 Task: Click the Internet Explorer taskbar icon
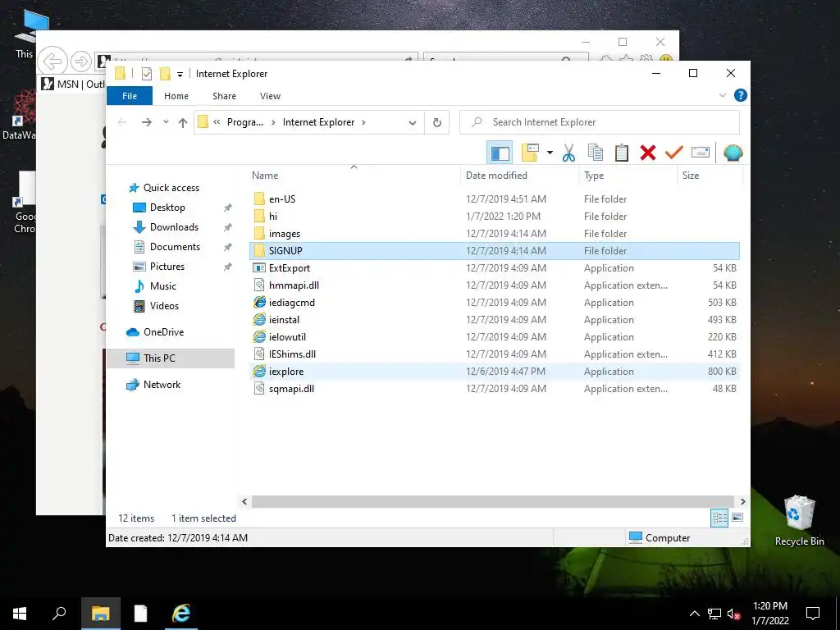180,614
